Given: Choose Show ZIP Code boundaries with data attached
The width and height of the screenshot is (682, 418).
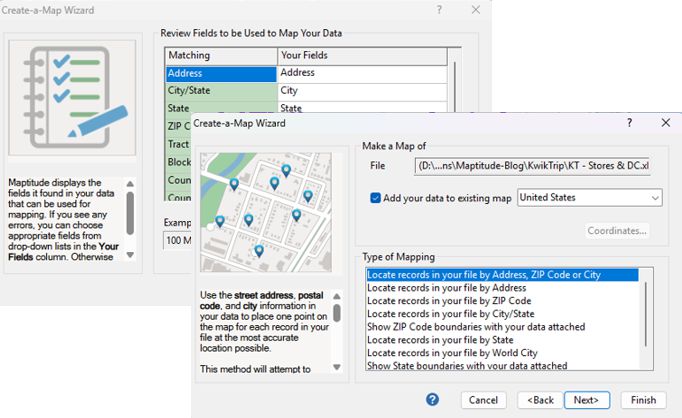Looking at the screenshot, I should [475, 327].
